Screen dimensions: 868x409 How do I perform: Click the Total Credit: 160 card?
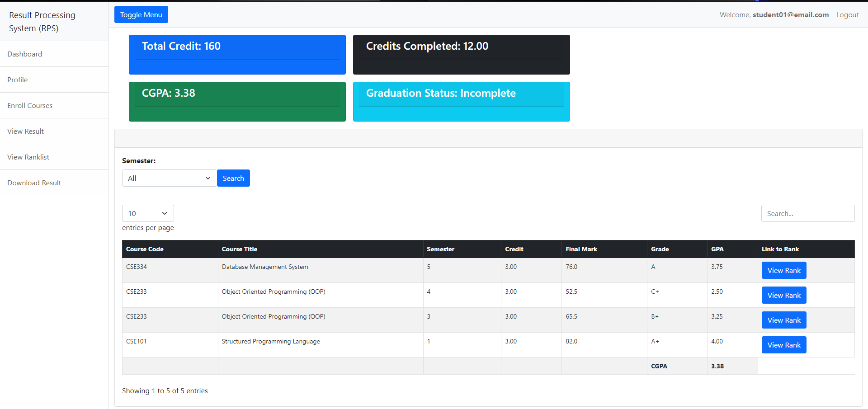pos(237,55)
